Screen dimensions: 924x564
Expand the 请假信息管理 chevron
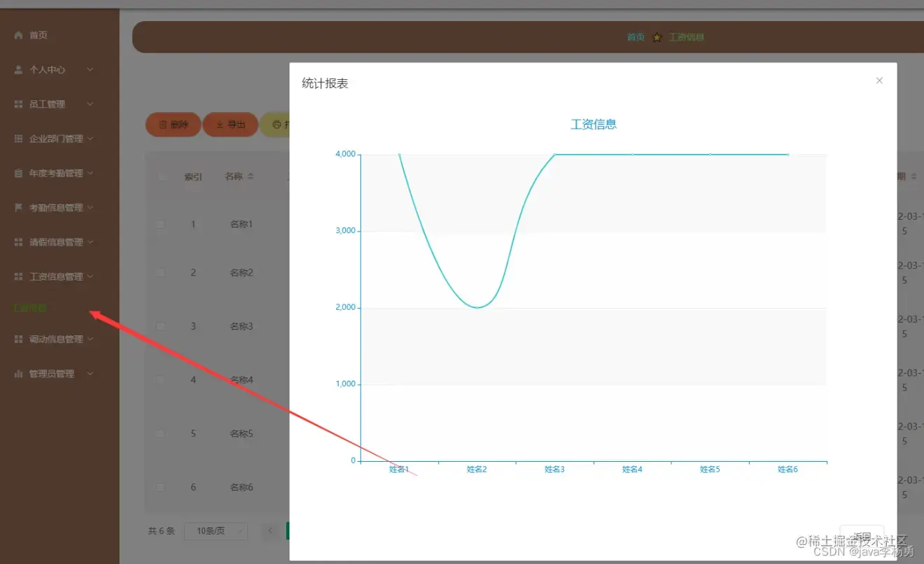[x=90, y=242]
